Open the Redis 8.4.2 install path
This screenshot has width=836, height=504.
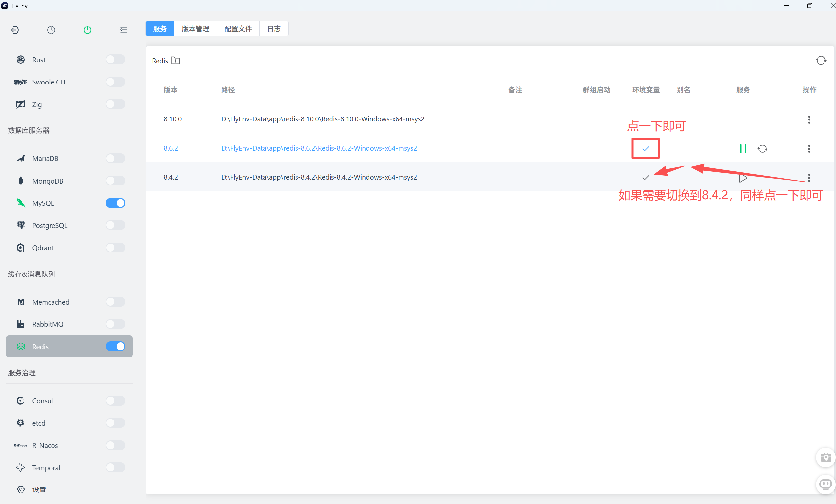click(x=319, y=177)
